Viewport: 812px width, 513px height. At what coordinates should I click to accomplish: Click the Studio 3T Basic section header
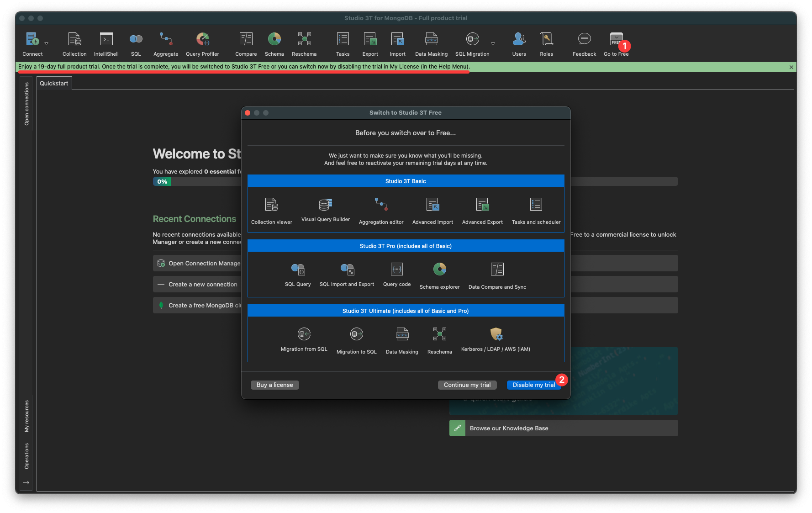click(406, 181)
